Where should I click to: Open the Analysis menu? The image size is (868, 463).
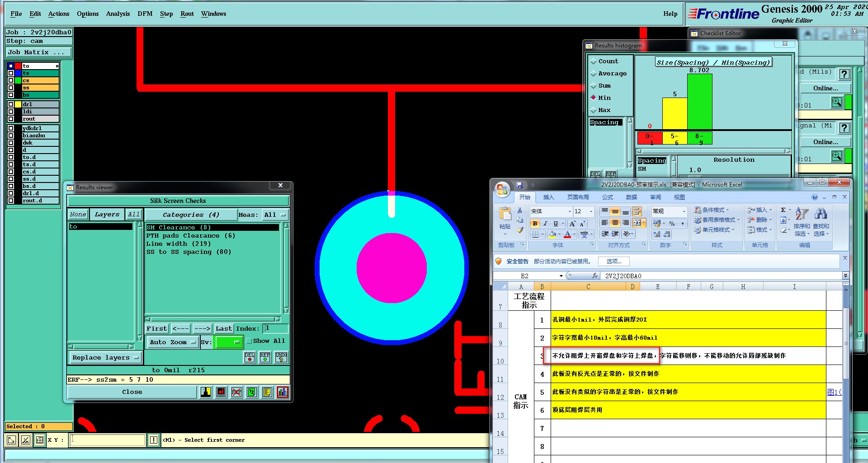tap(118, 14)
